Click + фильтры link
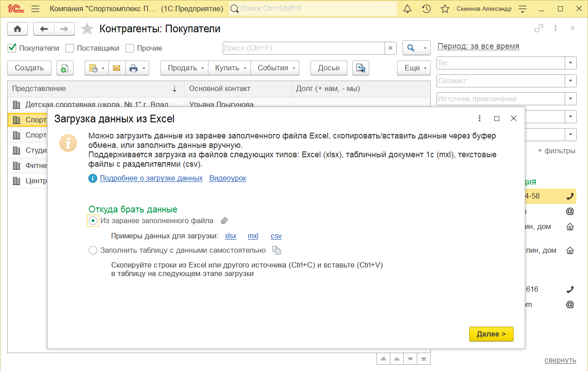This screenshot has width=588, height=371. click(557, 151)
